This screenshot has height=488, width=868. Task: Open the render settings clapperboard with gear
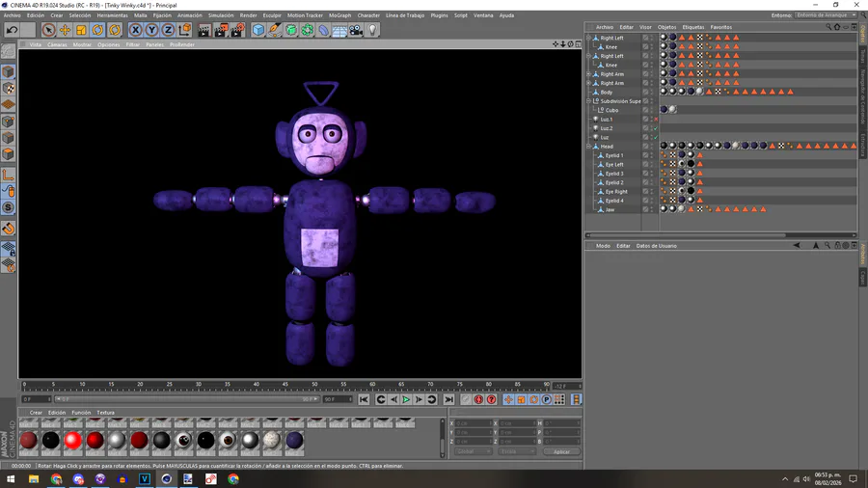[237, 30]
